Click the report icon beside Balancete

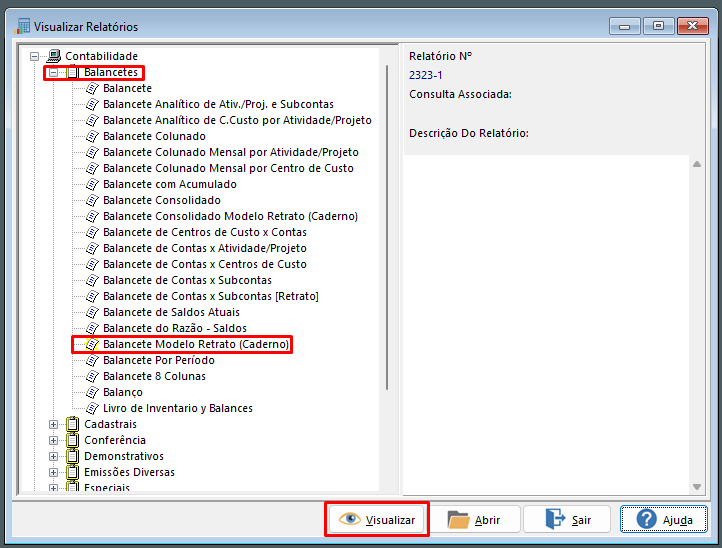click(x=93, y=88)
